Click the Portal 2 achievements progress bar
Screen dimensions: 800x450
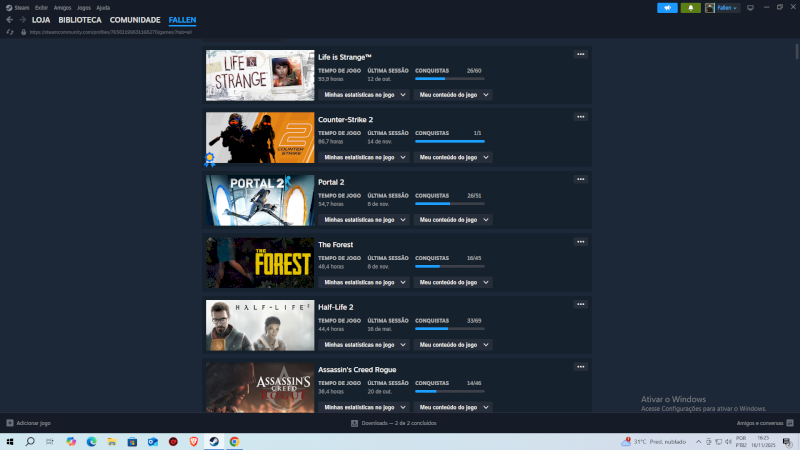(449, 204)
